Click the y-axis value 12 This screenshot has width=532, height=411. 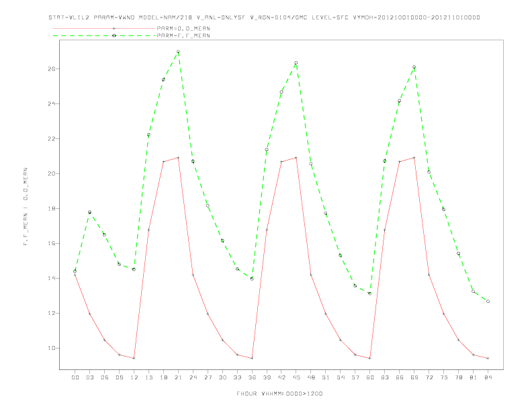(x=52, y=314)
